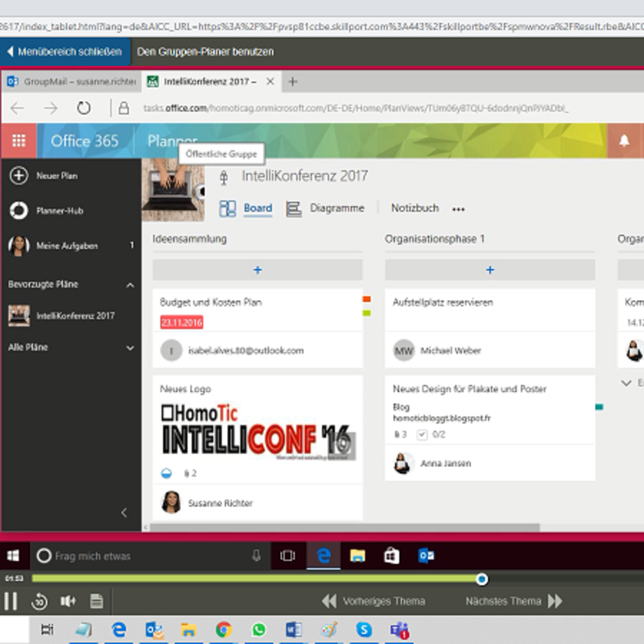Image resolution: width=644 pixels, height=644 pixels.
Task: Click the green label on the Budget card
Action: (x=367, y=313)
